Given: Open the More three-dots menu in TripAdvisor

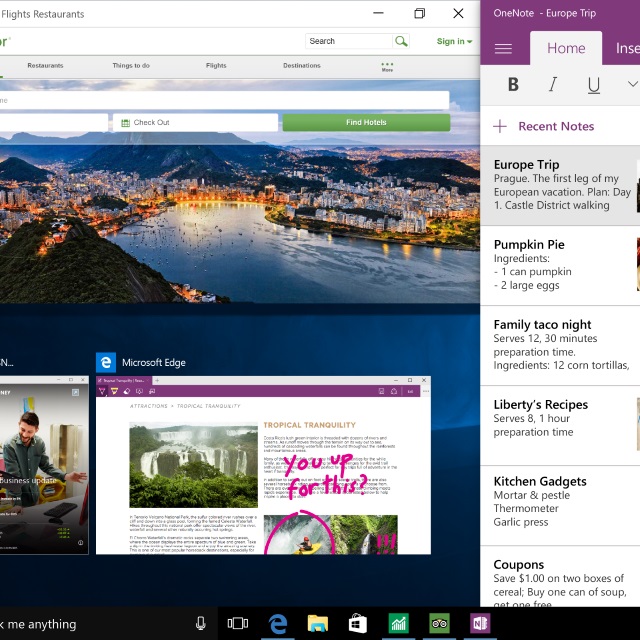Looking at the screenshot, I should (387, 67).
